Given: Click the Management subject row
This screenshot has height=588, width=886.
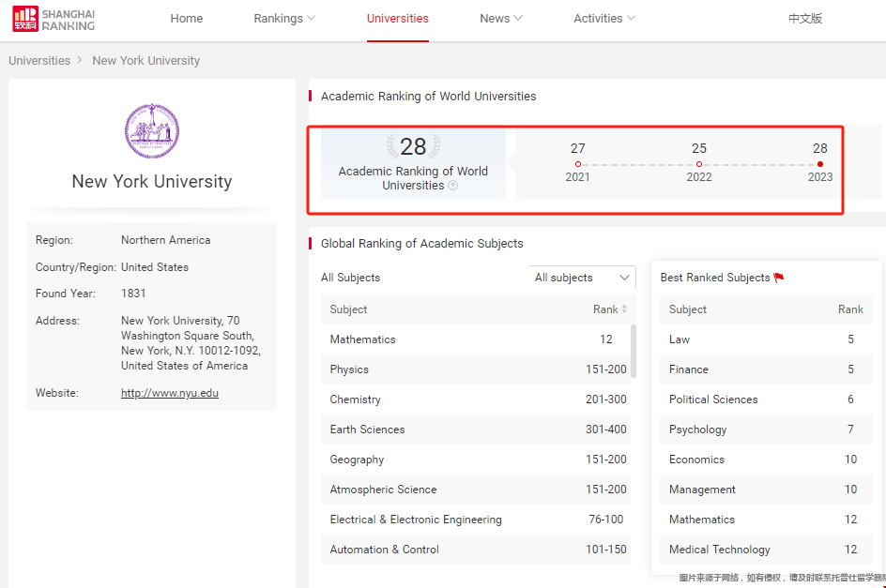Looking at the screenshot, I should [766, 490].
